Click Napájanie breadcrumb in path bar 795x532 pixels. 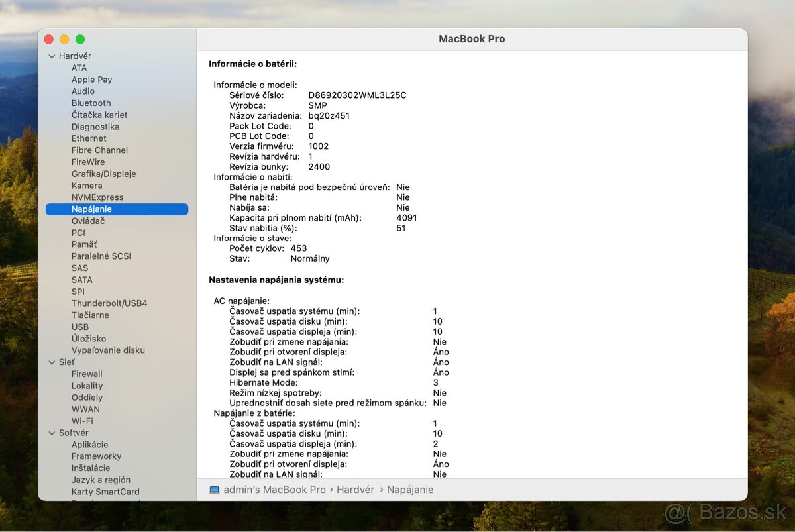tap(410, 490)
